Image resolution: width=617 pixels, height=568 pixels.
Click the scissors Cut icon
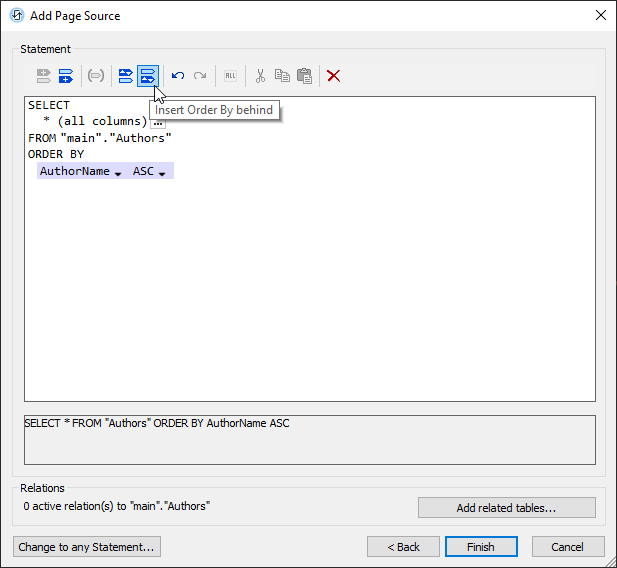click(x=260, y=76)
